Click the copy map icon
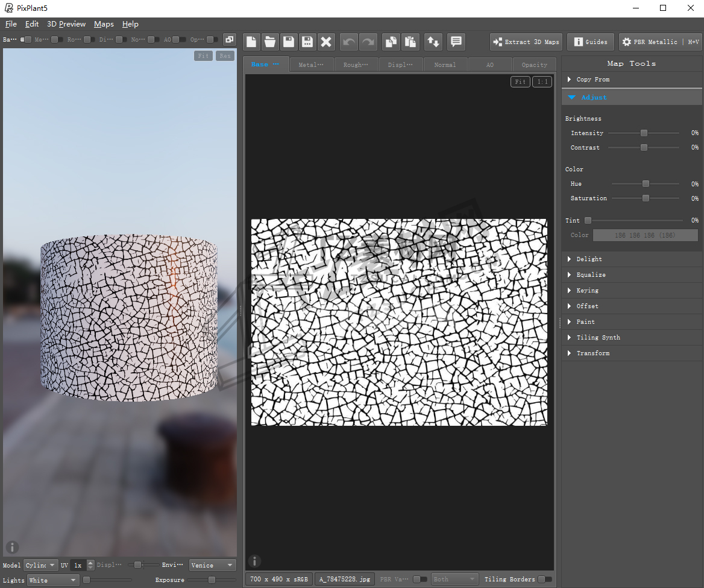 pos(392,42)
